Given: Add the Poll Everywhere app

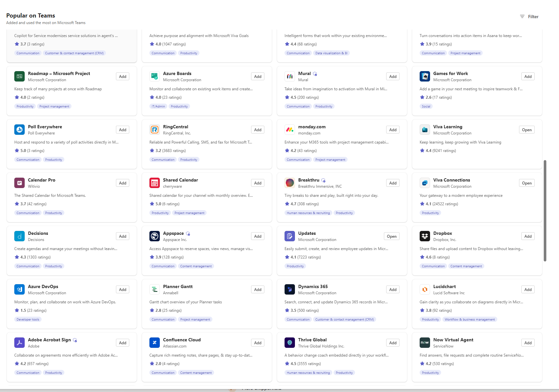Looking at the screenshot, I should pos(122,130).
